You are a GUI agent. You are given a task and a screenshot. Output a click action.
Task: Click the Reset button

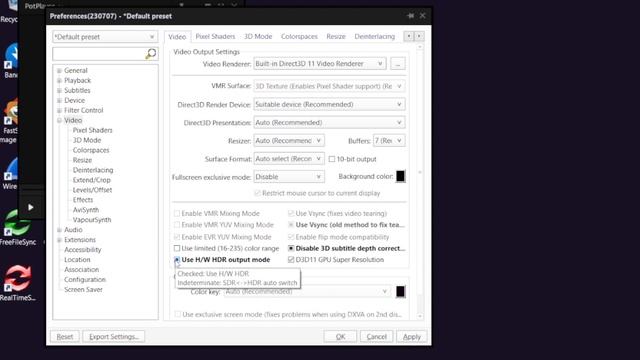[x=65, y=337]
